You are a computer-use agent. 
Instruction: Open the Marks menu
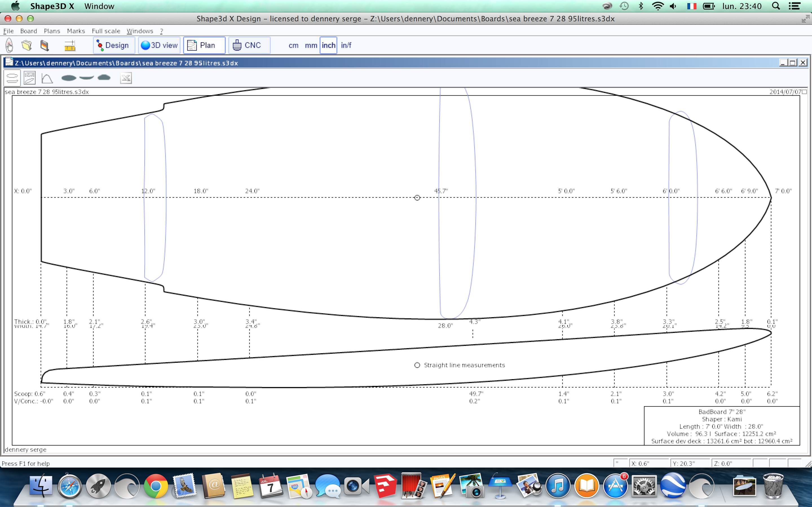[76, 31]
